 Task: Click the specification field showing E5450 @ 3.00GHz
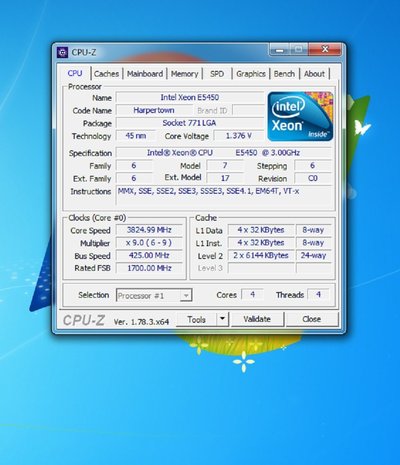(224, 153)
